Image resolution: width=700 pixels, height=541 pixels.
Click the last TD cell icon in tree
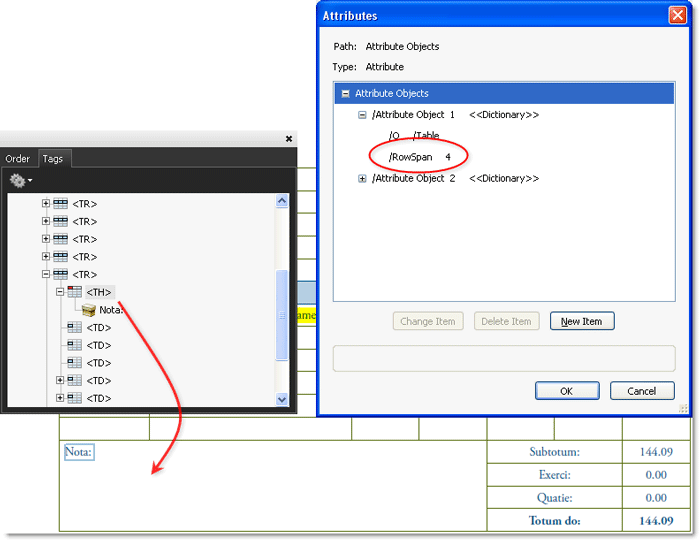click(x=74, y=398)
